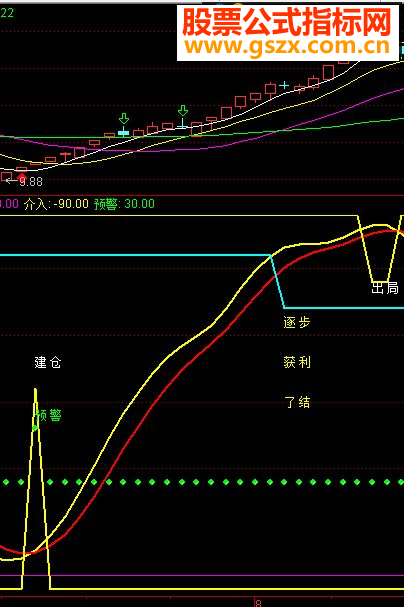
Task: Click the small green arrow under 预警 label
Action: pos(35,428)
